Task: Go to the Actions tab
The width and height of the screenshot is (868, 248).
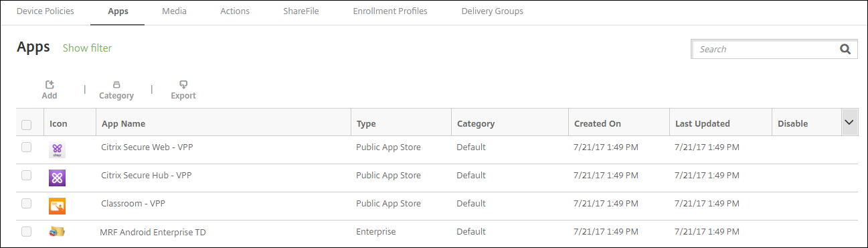Action: pos(235,11)
